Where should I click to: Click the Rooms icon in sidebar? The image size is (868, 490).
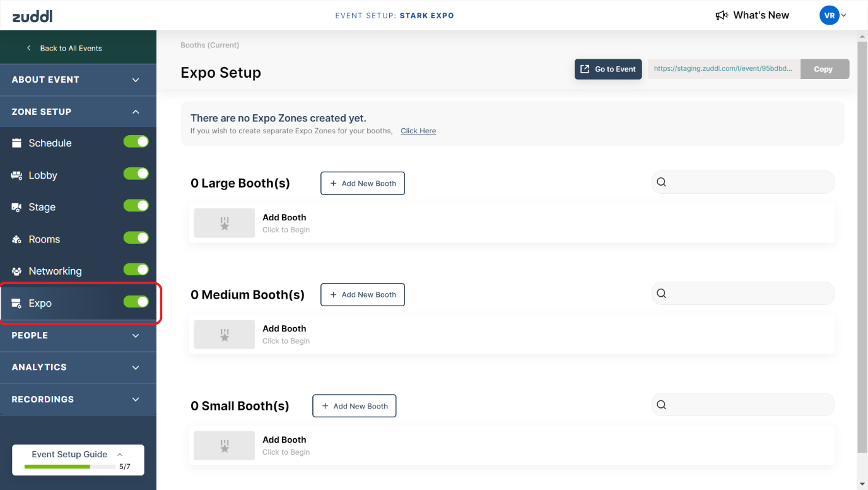[17, 239]
